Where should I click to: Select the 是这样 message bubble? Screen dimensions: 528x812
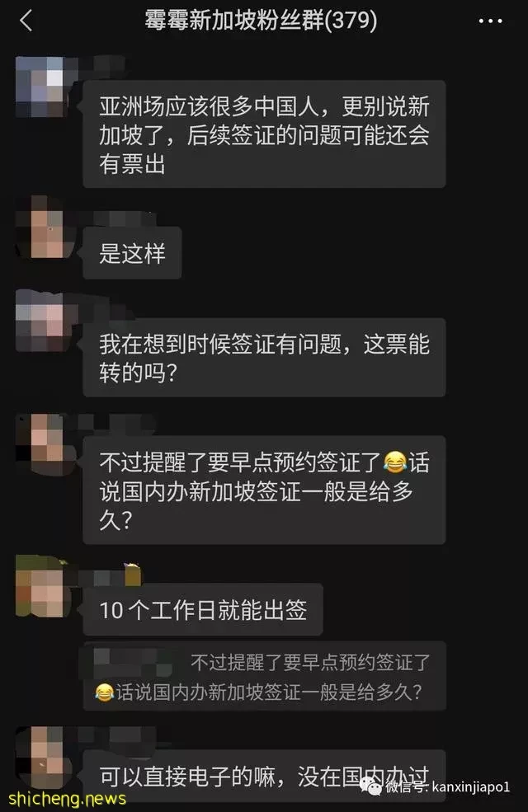[x=132, y=253]
